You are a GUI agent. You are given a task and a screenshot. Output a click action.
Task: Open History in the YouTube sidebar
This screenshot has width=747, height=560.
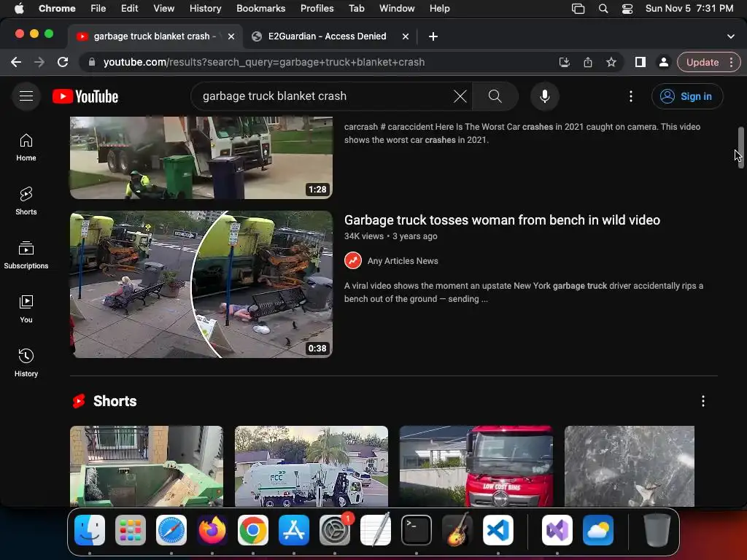tap(26, 363)
